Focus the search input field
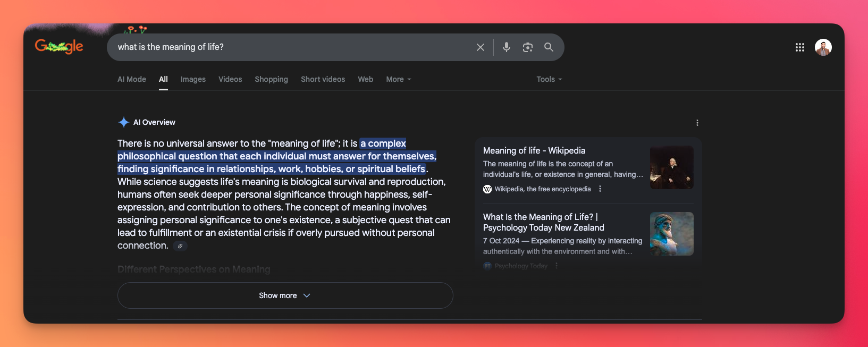868x347 pixels. [x=292, y=47]
